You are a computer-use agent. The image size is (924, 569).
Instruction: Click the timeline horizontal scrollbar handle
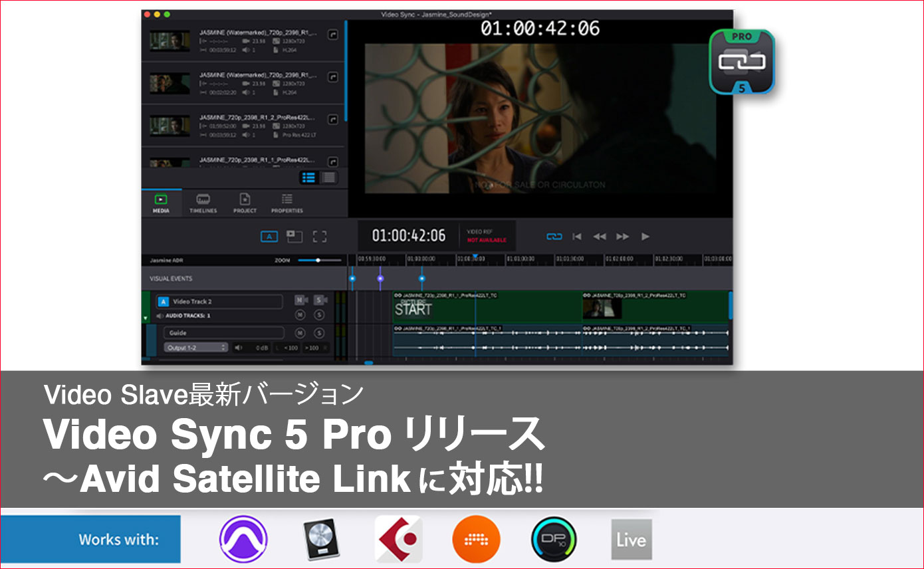[x=368, y=362]
